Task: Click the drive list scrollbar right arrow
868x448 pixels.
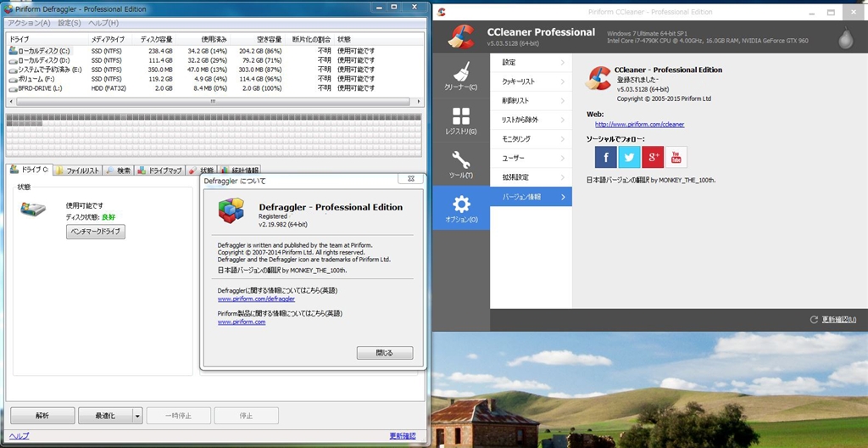Action: tap(420, 102)
